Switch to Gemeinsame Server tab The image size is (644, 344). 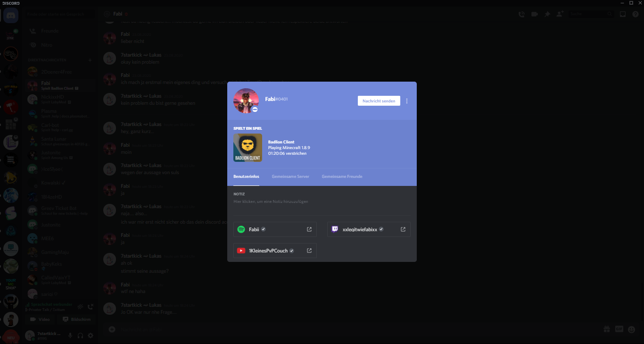tap(290, 176)
